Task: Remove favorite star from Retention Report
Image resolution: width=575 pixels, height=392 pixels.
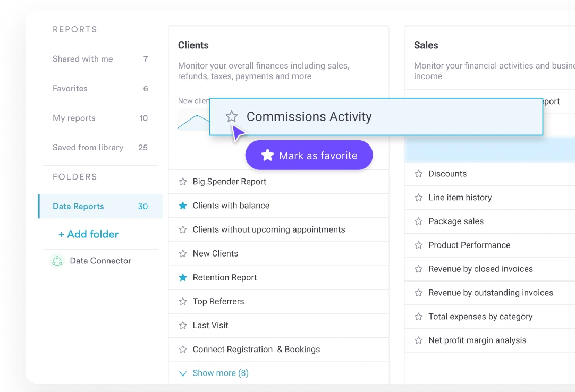Action: tap(183, 277)
